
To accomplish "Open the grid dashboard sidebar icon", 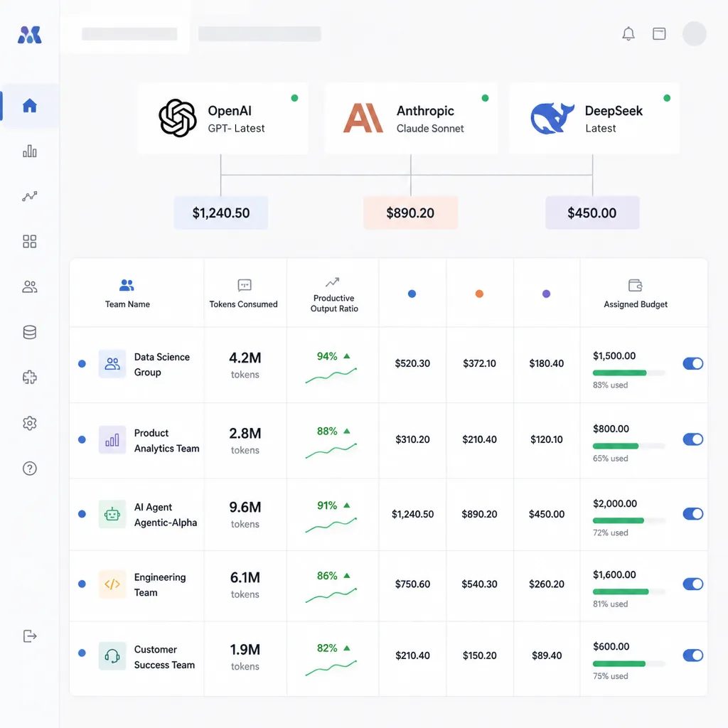I will coord(30,242).
